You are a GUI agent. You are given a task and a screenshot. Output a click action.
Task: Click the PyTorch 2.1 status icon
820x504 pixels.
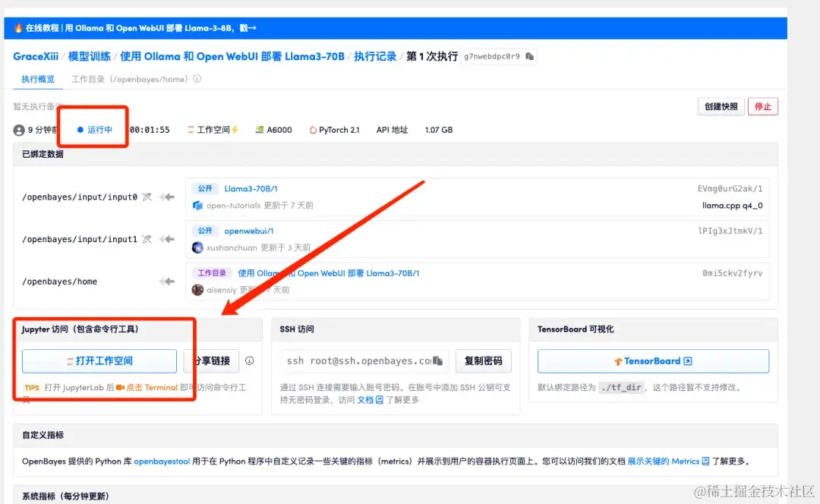tap(313, 129)
